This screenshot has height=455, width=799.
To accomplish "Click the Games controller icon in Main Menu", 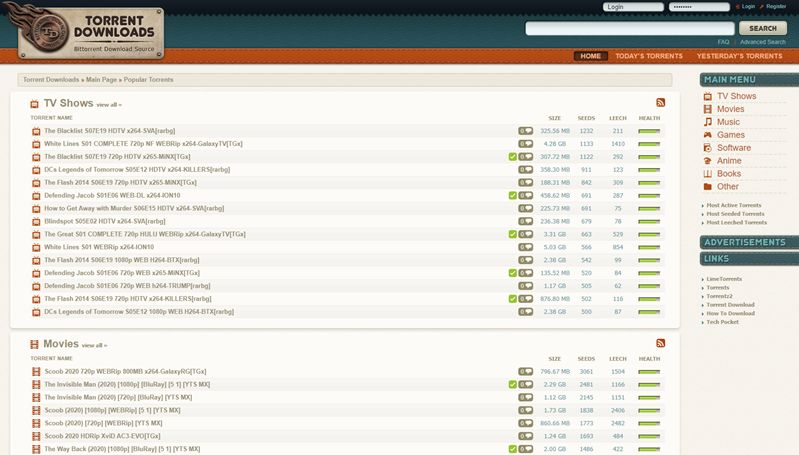I will tap(707, 135).
